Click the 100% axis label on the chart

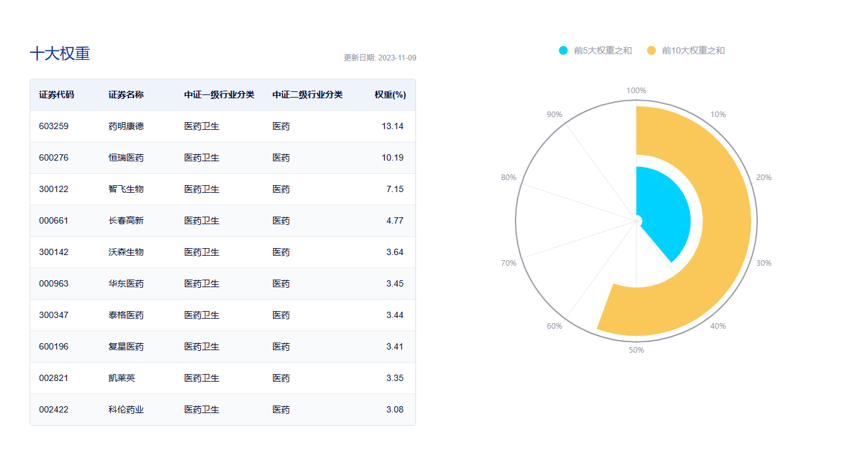[636, 89]
